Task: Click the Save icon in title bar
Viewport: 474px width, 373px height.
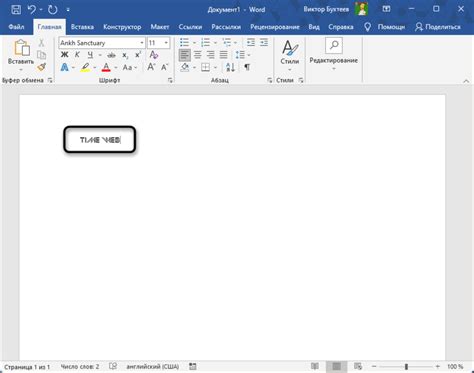Action: coord(16,9)
